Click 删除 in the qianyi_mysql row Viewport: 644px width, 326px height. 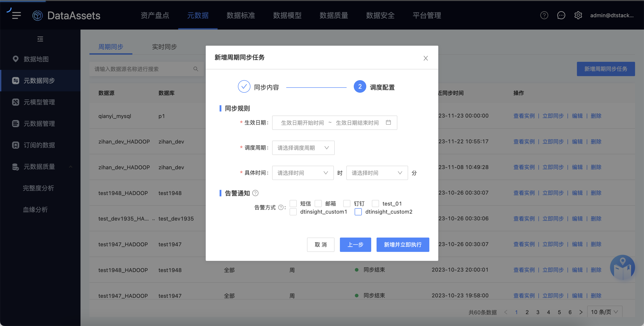(x=596, y=116)
